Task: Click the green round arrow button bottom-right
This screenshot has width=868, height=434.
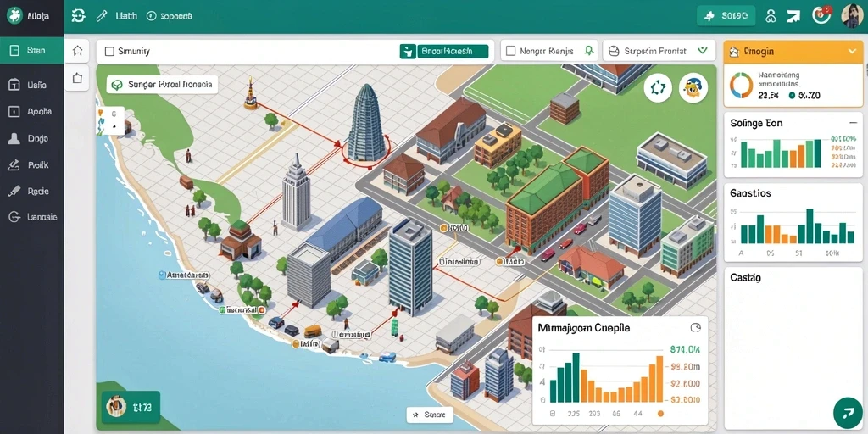Action: click(x=848, y=413)
